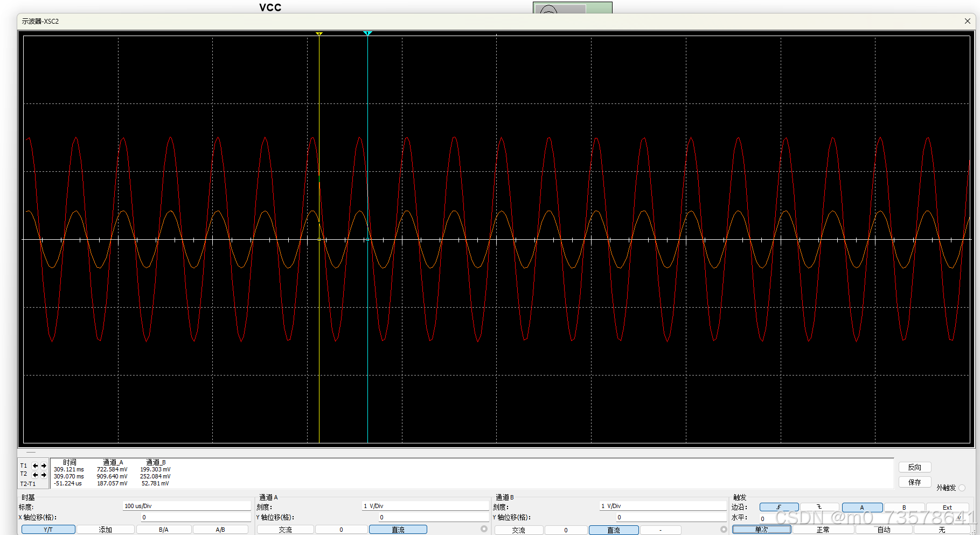
Task: Select falling edge trigger icon
Action: [x=819, y=507]
